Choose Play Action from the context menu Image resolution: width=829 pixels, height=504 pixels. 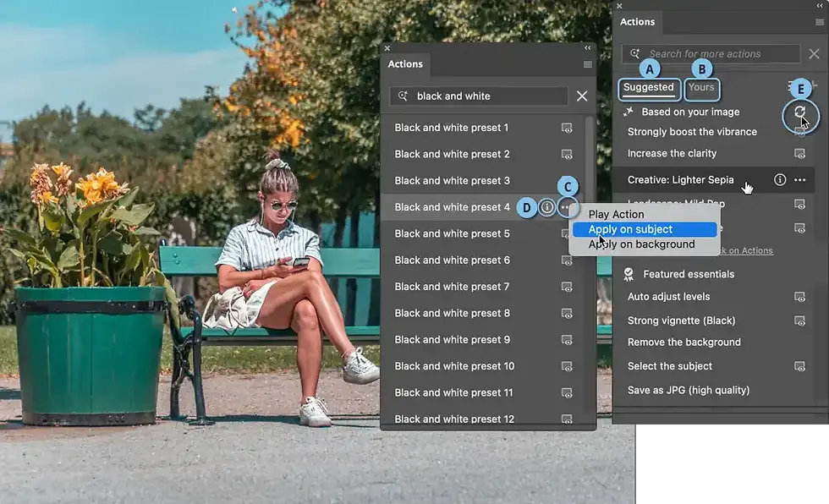coord(617,214)
